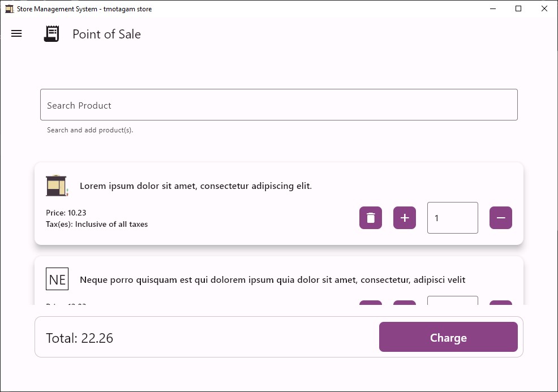
Task: Click the Total: 22.26 text
Action: [79, 338]
